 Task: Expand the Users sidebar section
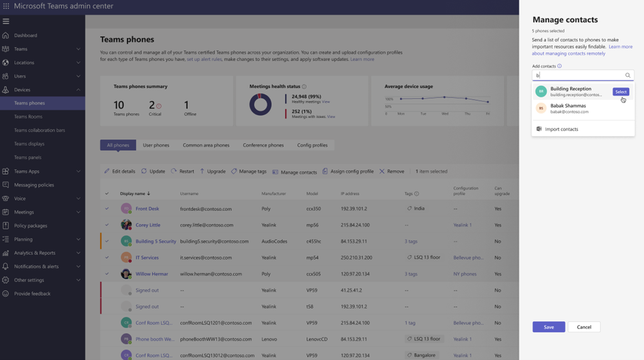[x=78, y=76]
